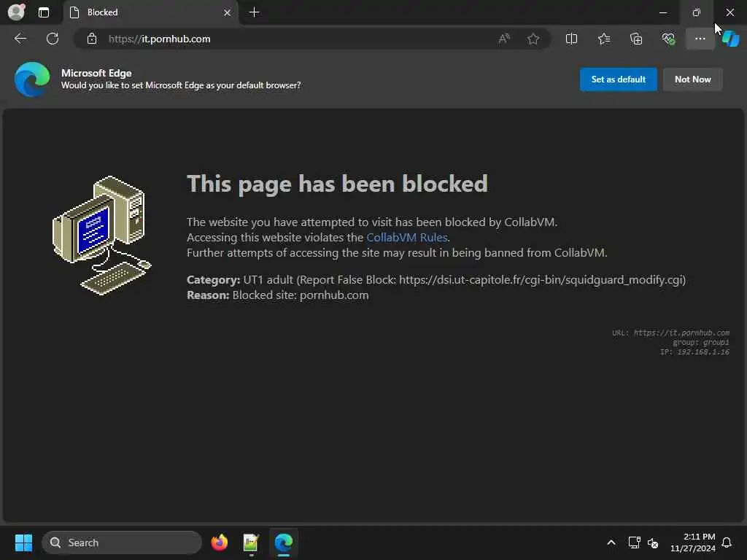Open the Edge profile avatar
The height and width of the screenshot is (560, 747).
[x=16, y=12]
